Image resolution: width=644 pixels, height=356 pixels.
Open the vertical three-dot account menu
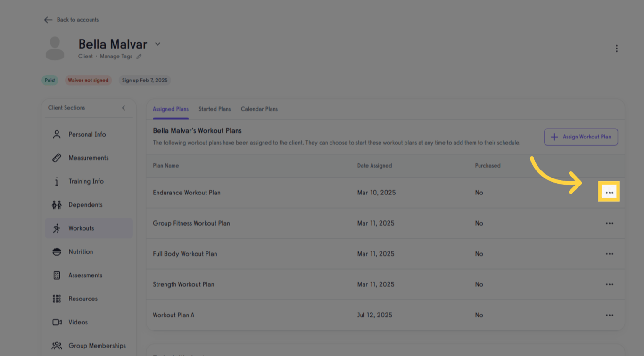[x=616, y=49]
